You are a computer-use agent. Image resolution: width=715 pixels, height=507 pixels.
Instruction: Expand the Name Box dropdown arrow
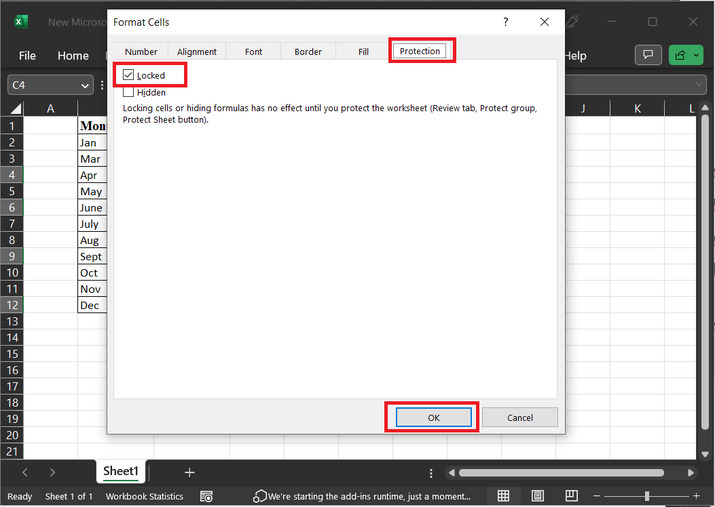(x=84, y=86)
